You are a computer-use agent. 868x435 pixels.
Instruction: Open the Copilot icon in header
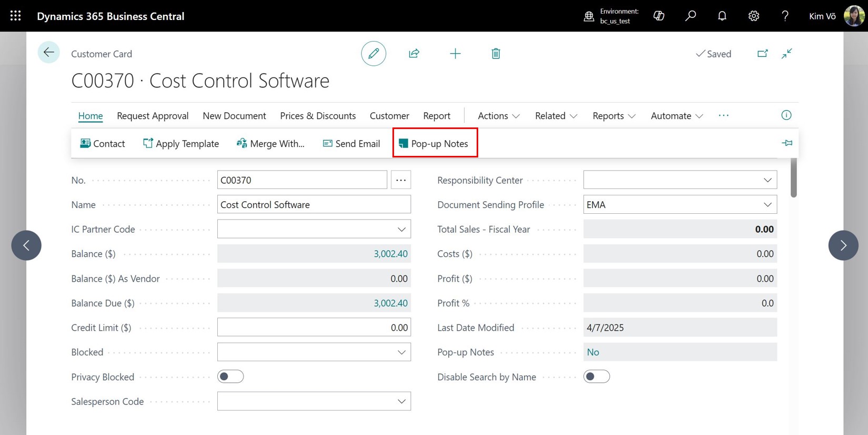tap(659, 16)
